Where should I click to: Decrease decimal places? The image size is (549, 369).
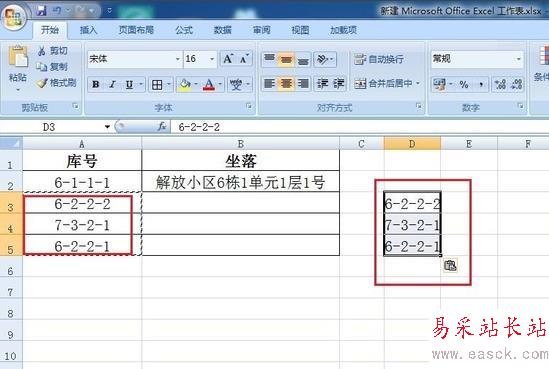[517, 84]
